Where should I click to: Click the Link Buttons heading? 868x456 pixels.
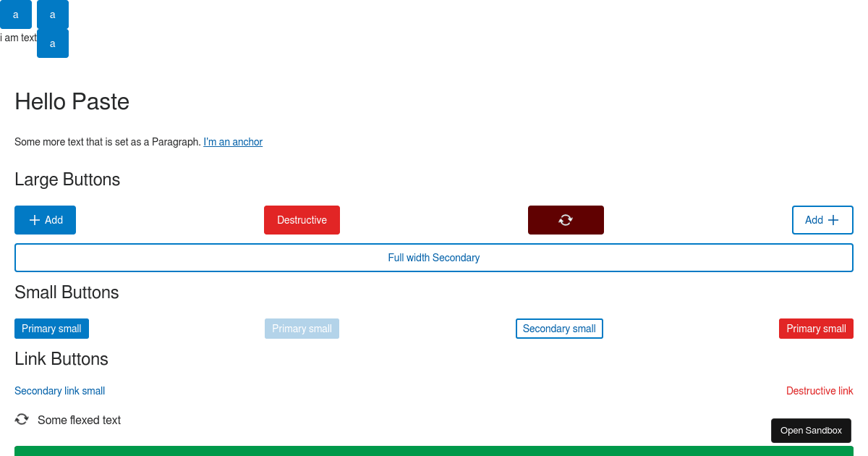61,359
